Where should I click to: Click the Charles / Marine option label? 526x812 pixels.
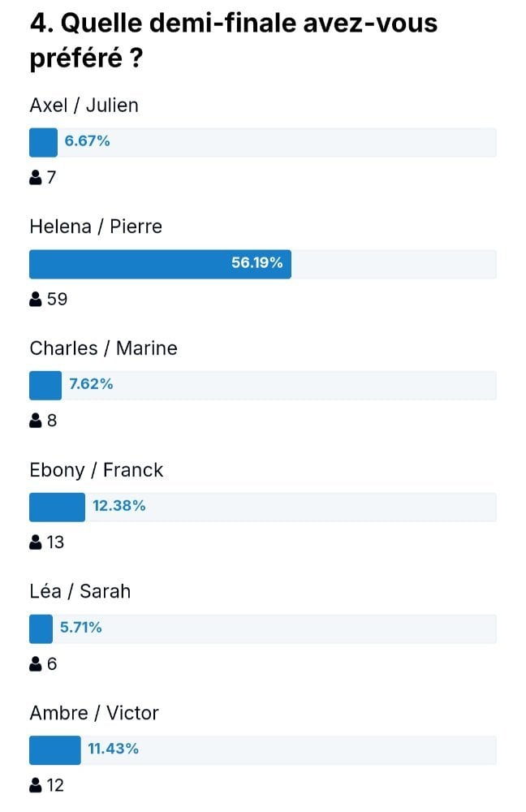[103, 348]
